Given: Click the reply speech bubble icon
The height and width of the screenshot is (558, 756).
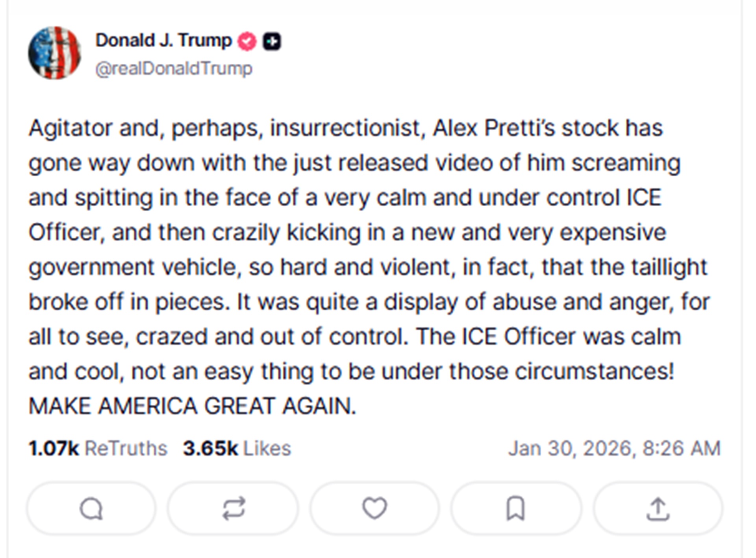Looking at the screenshot, I should [91, 508].
